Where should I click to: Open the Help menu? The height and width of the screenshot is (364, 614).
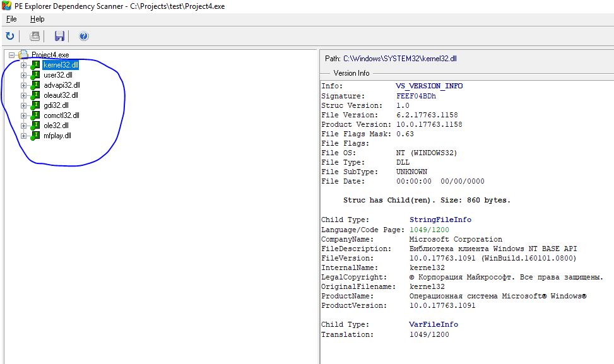[x=37, y=19]
